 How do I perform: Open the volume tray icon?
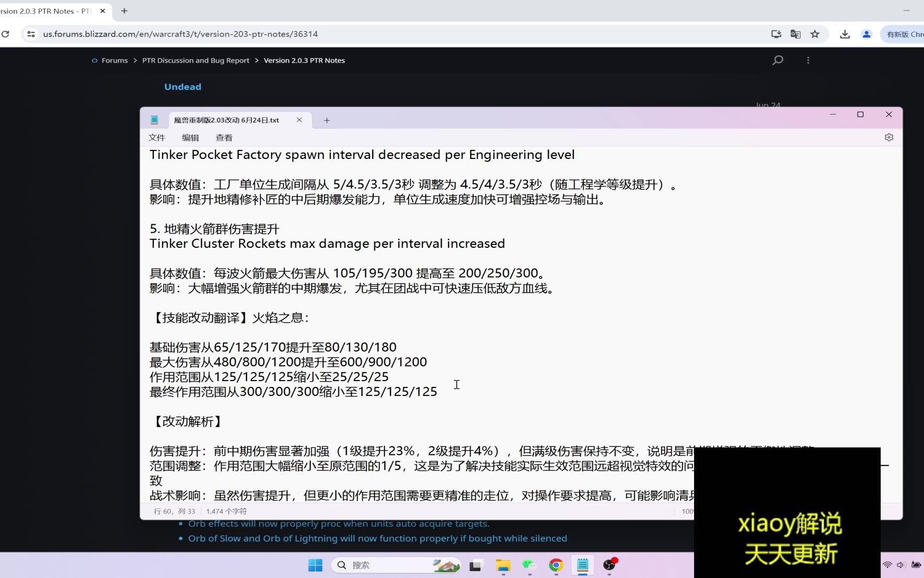coord(901,565)
